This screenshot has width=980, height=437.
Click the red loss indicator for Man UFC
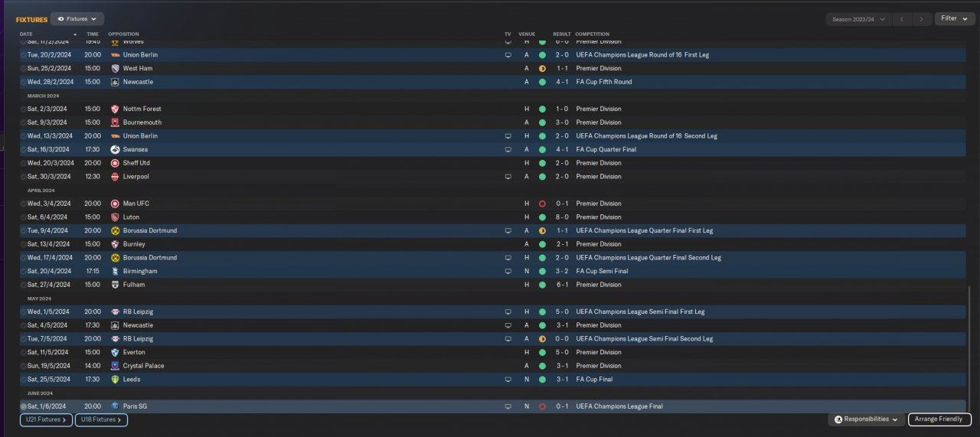tap(542, 204)
